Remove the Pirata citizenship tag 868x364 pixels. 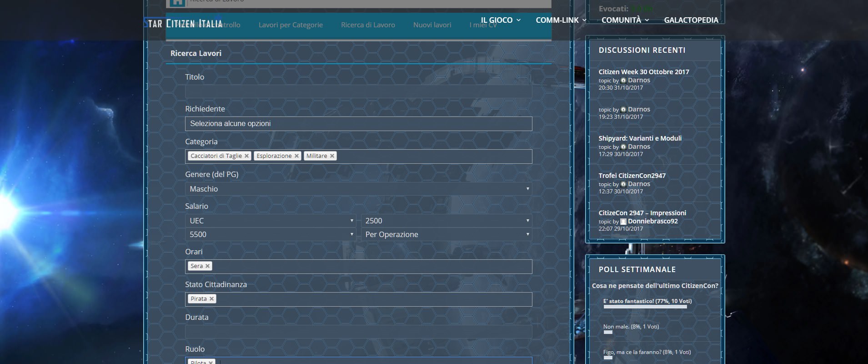point(211,299)
